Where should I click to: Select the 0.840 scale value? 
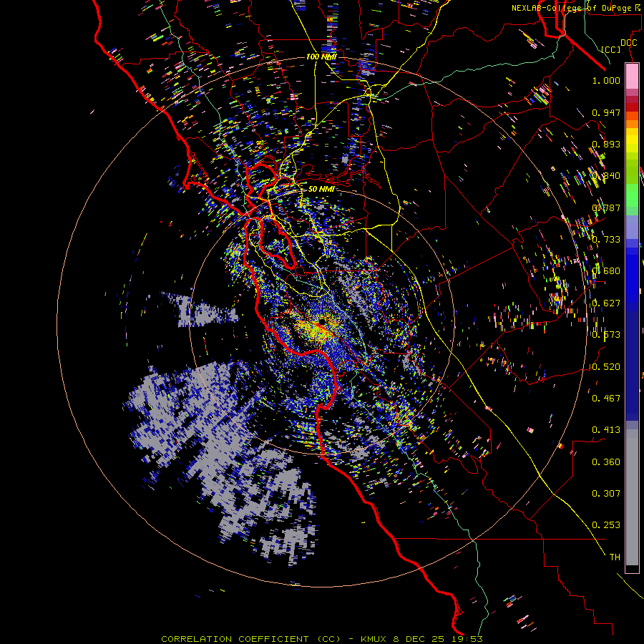click(606, 176)
